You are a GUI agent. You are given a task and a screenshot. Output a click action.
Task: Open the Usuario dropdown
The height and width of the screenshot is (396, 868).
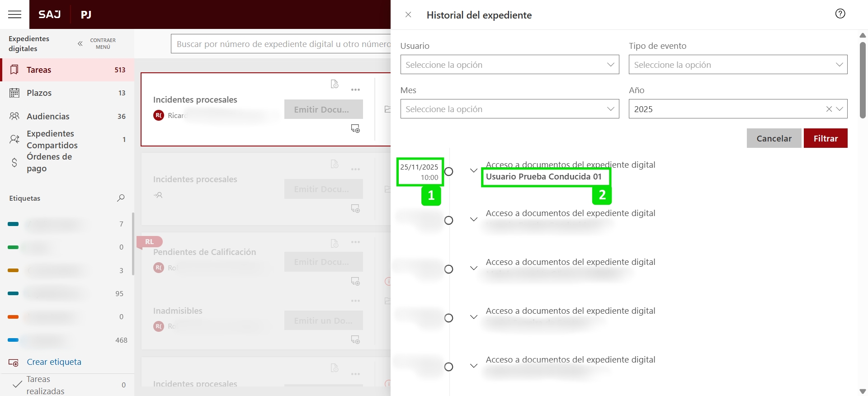point(509,65)
